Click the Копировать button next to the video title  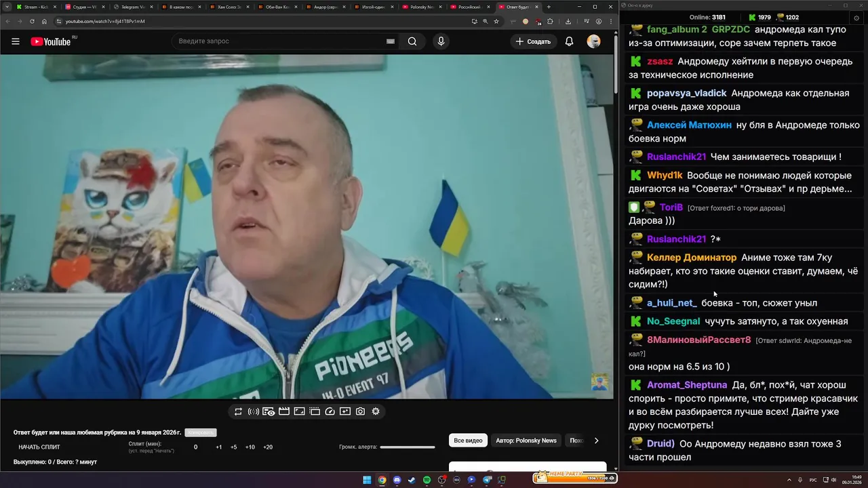(x=201, y=432)
